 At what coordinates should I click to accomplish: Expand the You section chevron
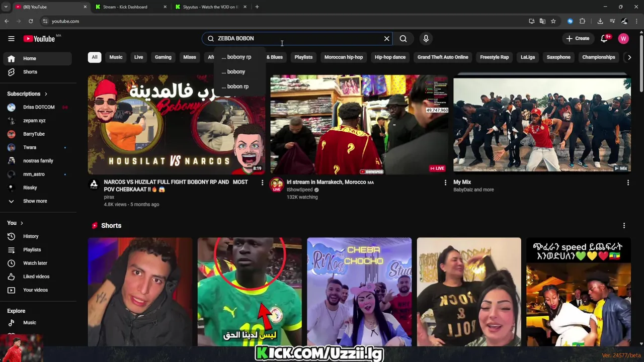22,223
